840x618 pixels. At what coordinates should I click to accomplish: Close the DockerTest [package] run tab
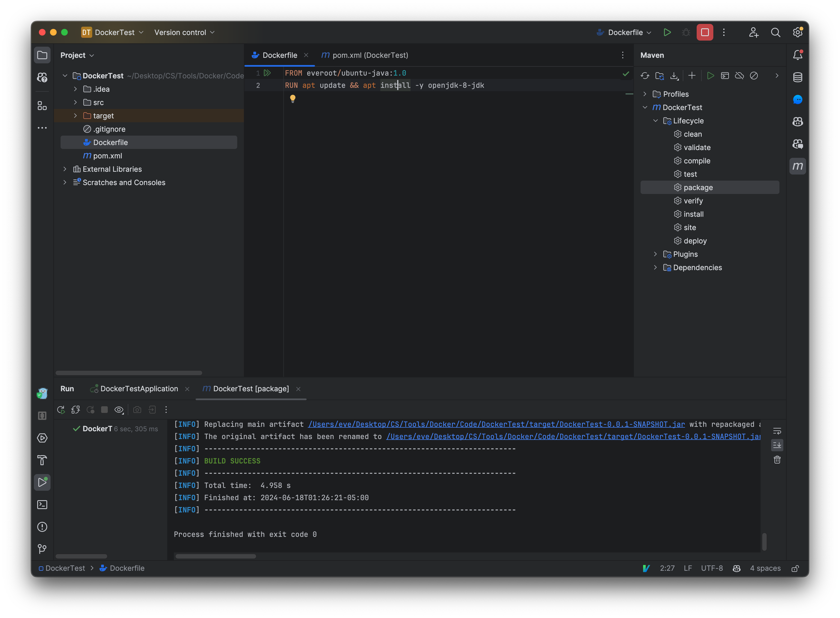[298, 389]
